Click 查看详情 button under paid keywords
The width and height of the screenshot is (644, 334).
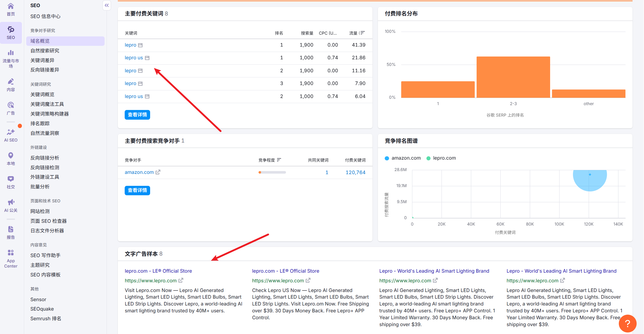(137, 115)
